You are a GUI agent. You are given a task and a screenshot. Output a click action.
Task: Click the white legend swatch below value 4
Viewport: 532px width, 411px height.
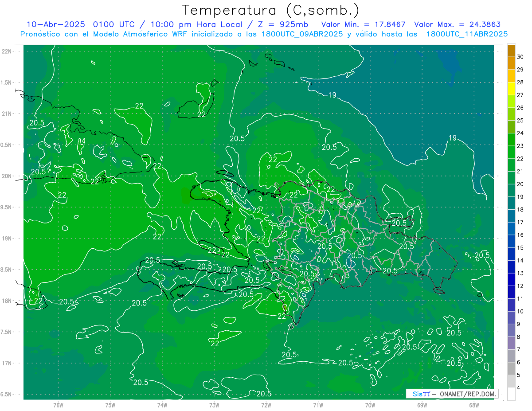coord(511,394)
